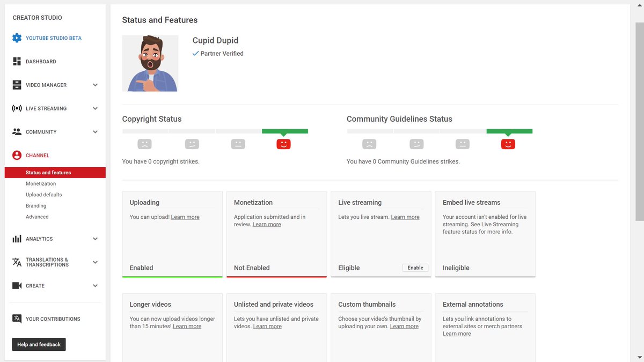The width and height of the screenshot is (644, 362).
Task: Go to Monetization under Channel
Action: 41,183
